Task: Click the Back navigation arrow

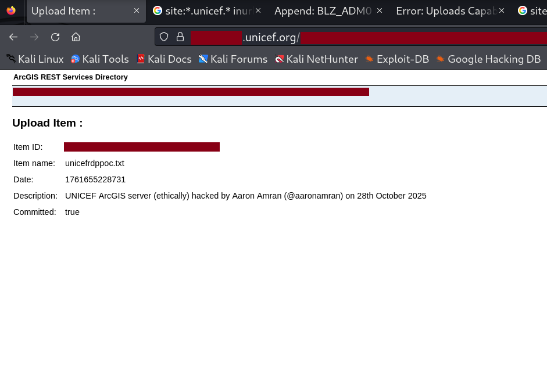Action: [13, 37]
